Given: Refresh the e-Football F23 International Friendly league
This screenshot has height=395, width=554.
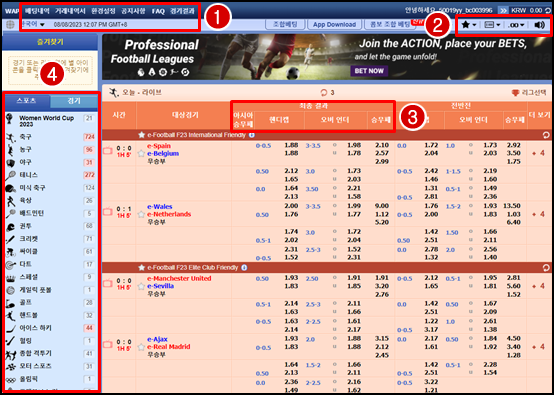Looking at the screenshot, I should click(x=546, y=135).
